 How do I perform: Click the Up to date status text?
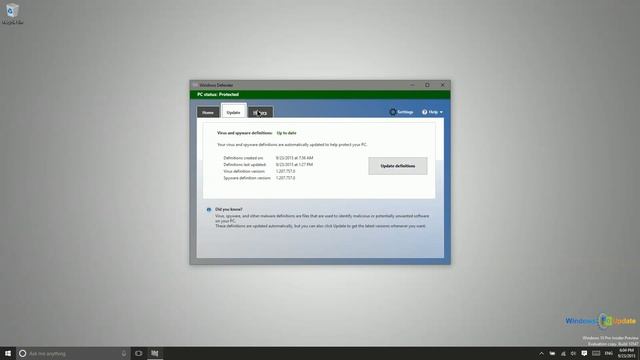pyautogui.click(x=287, y=133)
